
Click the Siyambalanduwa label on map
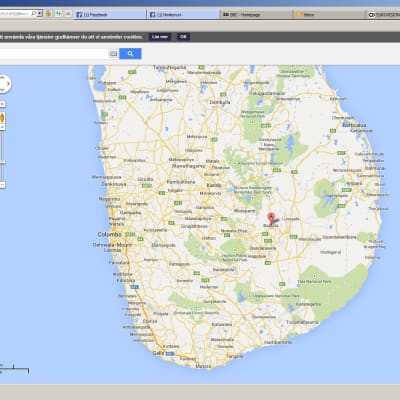[x=339, y=237]
